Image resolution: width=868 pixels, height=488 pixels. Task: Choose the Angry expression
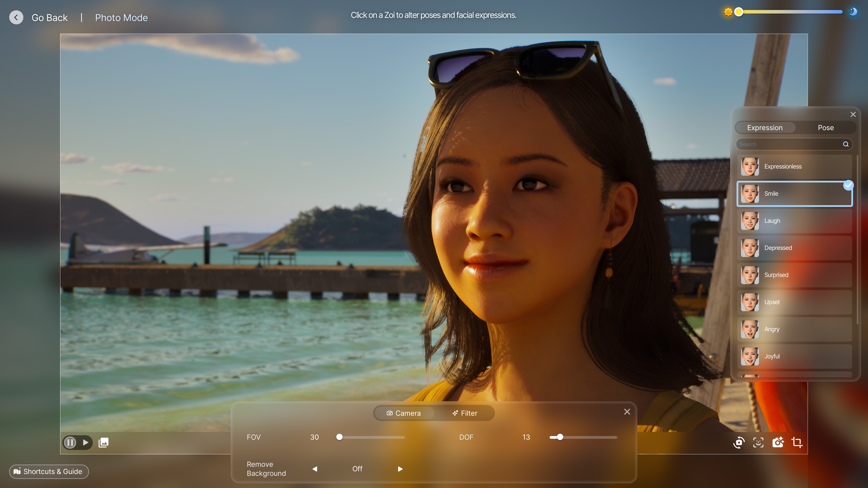click(795, 329)
